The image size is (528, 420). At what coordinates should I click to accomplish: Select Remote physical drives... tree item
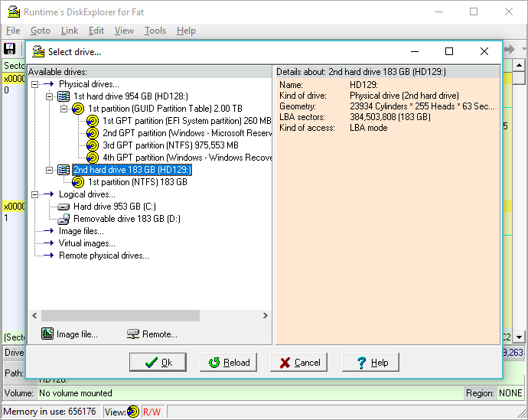tap(103, 256)
